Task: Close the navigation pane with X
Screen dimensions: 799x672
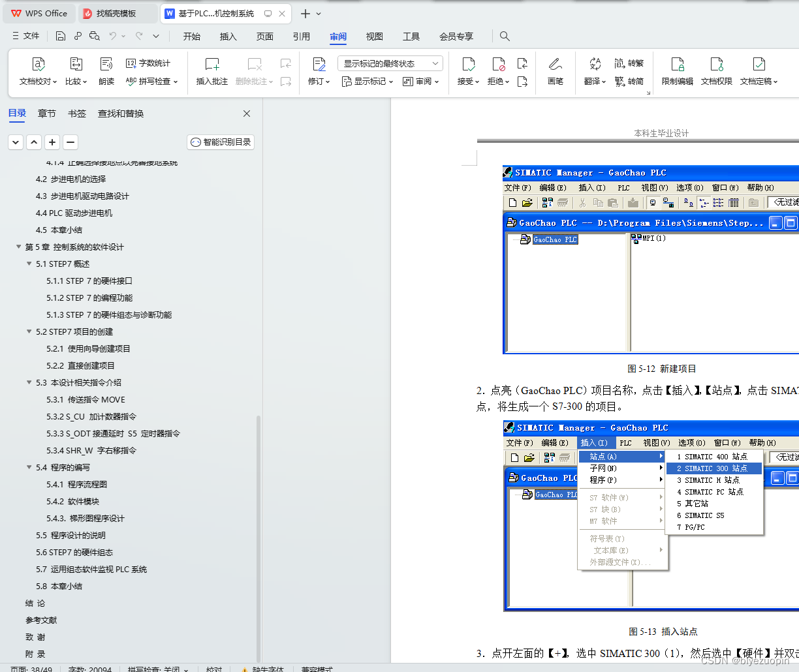Action: coord(247,114)
